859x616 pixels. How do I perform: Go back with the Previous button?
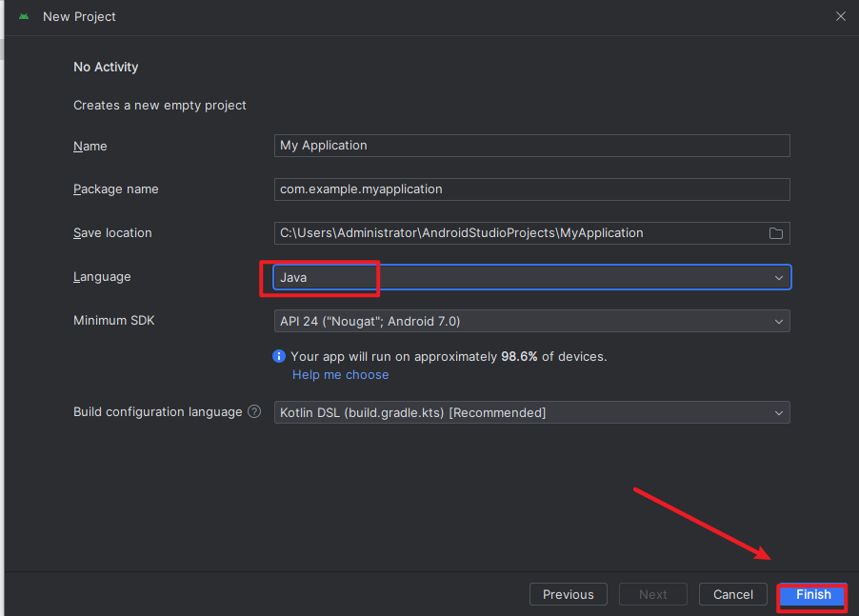pyautogui.click(x=568, y=595)
